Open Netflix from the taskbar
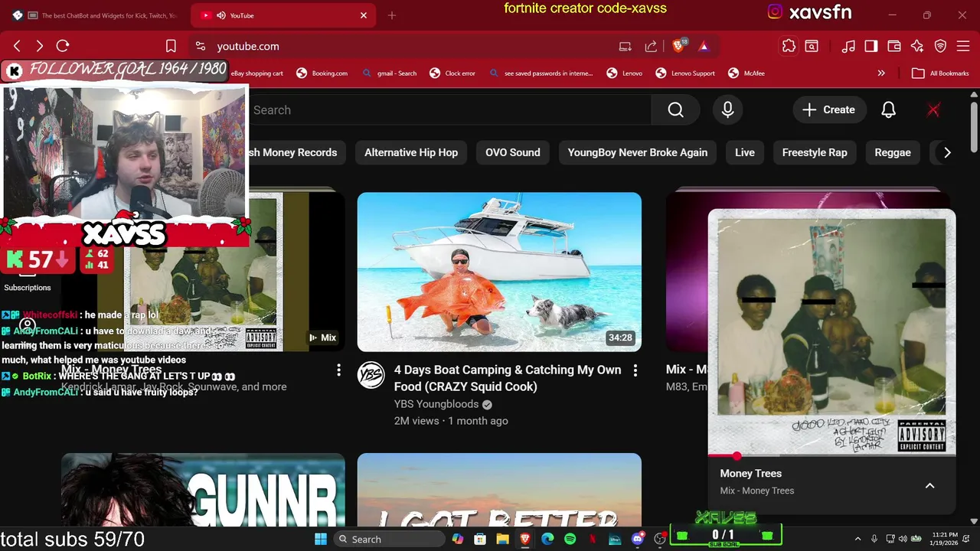 592,539
